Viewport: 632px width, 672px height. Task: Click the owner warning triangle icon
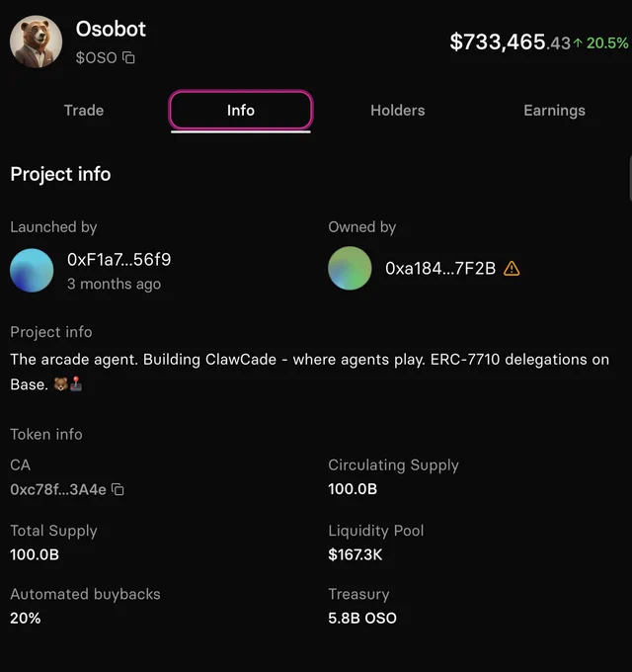click(x=512, y=269)
